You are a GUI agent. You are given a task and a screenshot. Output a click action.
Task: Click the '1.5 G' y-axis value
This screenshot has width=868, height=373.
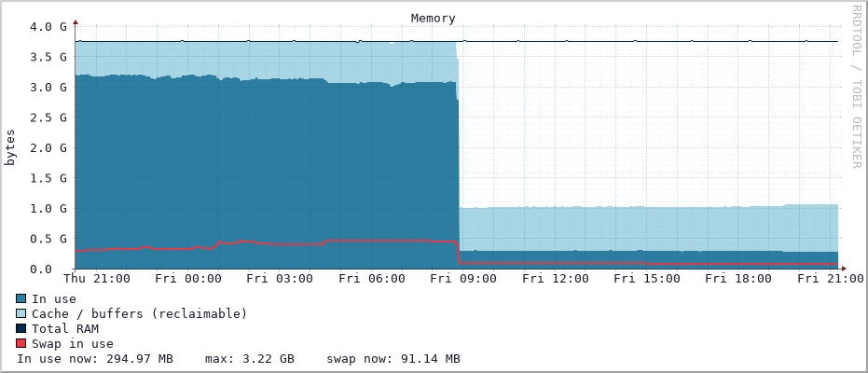pyautogui.click(x=47, y=178)
